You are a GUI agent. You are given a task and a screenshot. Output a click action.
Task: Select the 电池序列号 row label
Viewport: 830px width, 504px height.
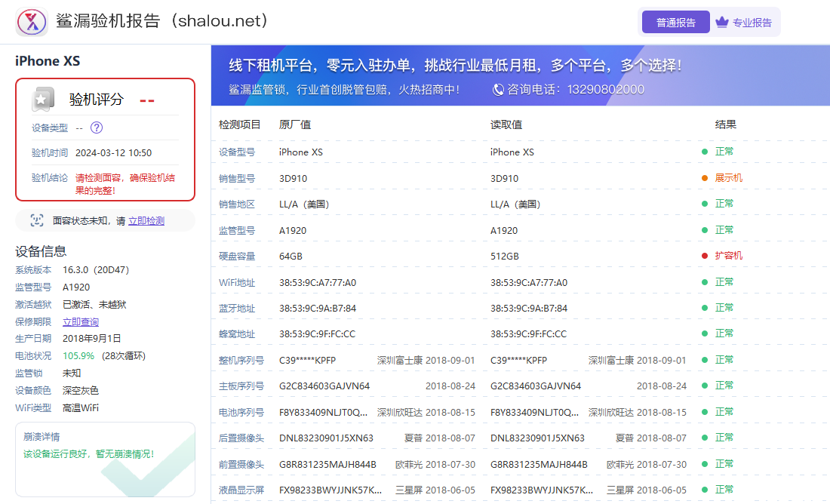pos(241,413)
